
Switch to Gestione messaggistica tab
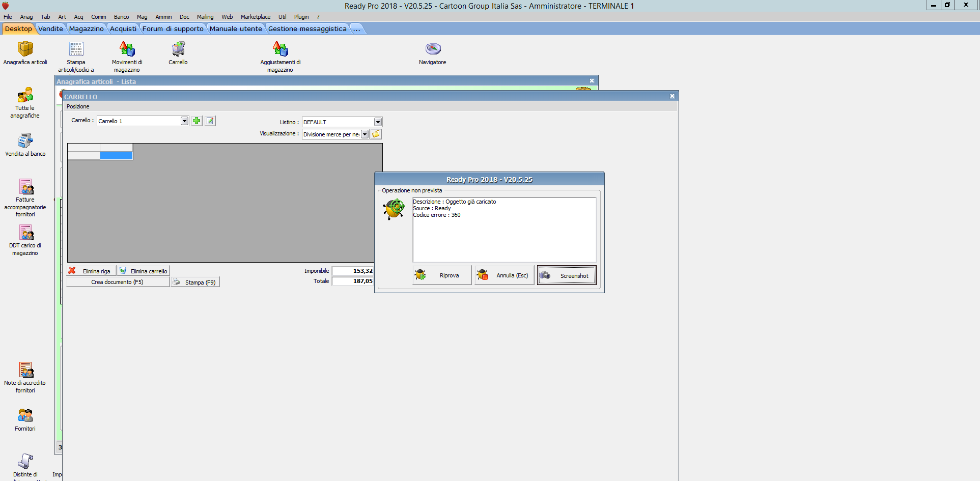(307, 29)
